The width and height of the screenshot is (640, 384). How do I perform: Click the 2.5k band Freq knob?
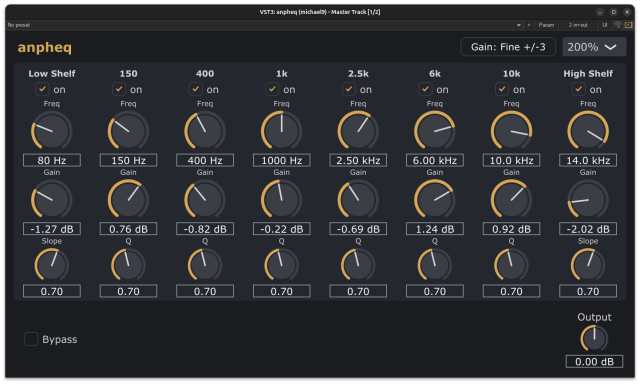tap(358, 131)
